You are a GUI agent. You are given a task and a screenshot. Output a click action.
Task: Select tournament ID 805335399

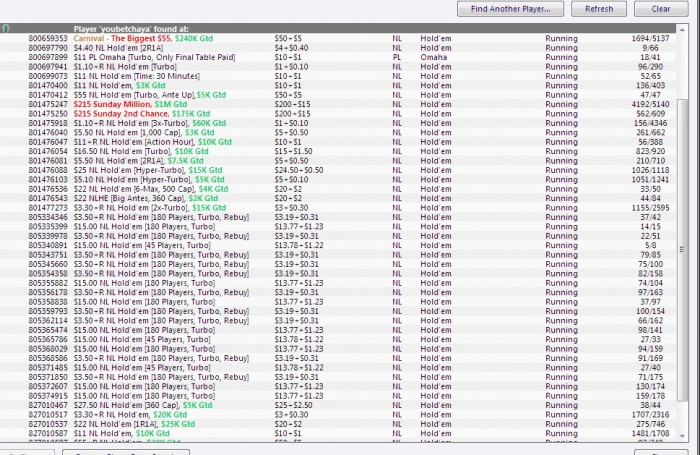pyautogui.click(x=338, y=226)
